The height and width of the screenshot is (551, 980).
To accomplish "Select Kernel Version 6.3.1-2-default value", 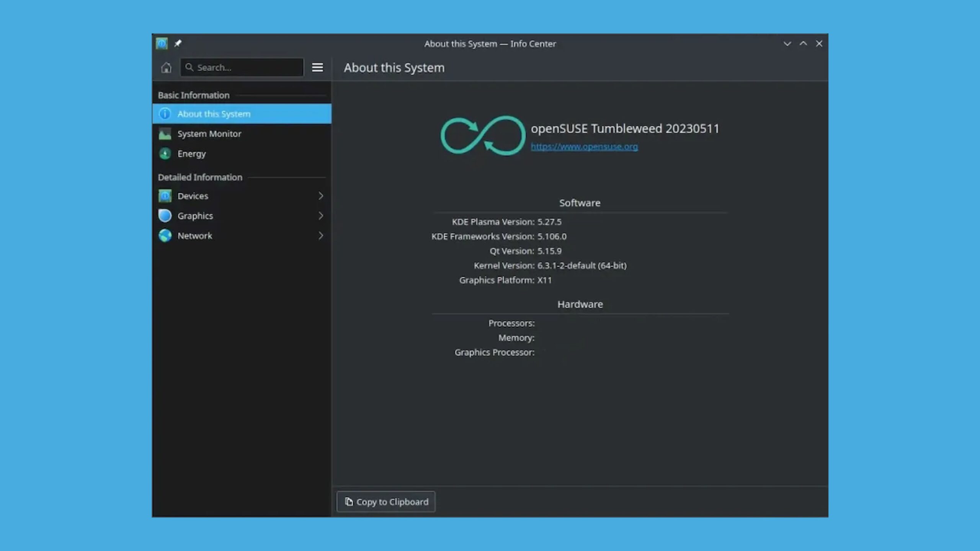I will click(582, 266).
